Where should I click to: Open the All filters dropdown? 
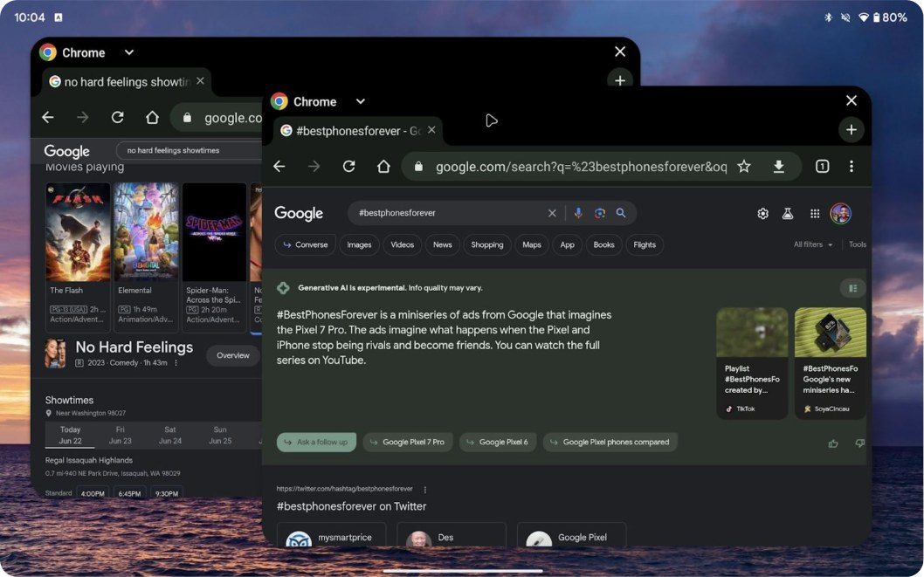(812, 244)
